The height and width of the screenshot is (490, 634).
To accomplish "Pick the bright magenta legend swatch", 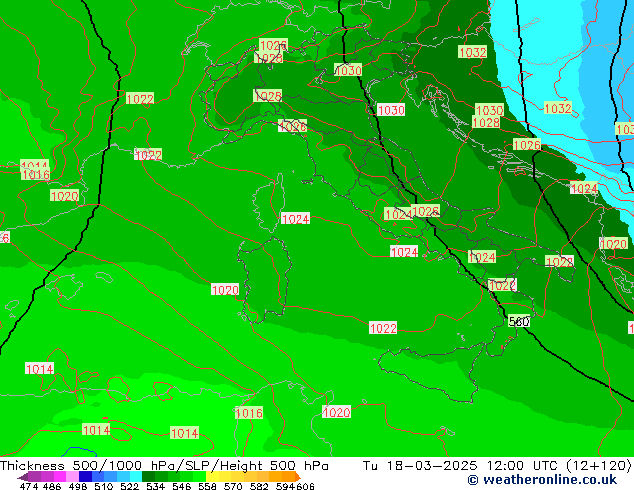I will click(x=60, y=477).
